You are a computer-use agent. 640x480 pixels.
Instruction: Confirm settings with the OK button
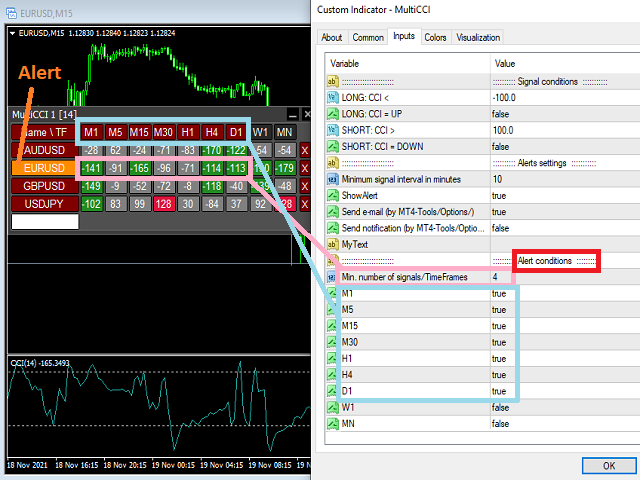point(609,466)
